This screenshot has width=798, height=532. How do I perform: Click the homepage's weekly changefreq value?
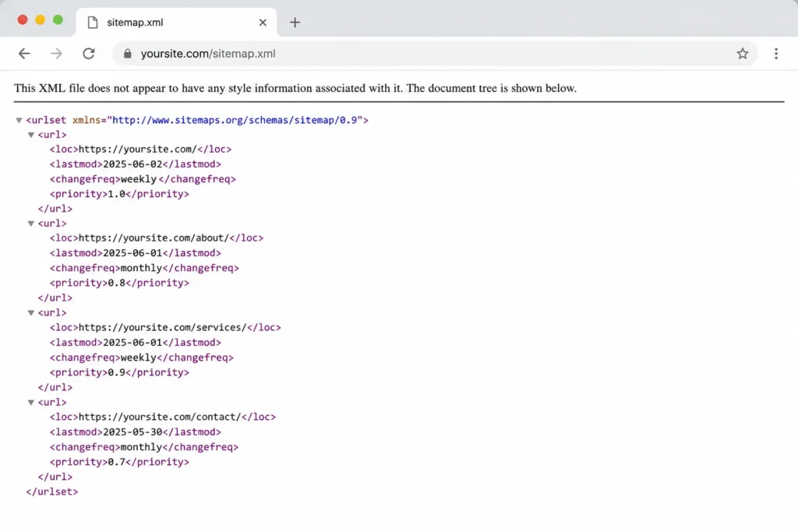pyautogui.click(x=139, y=179)
